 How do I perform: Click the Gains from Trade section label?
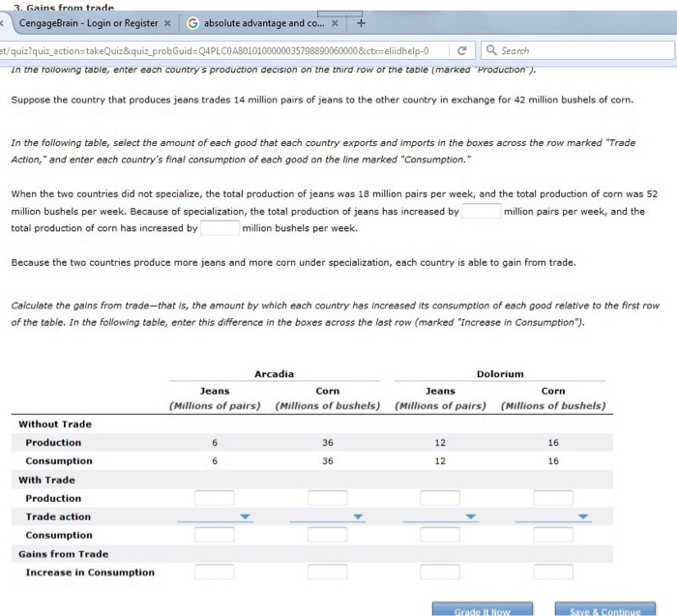(64, 554)
